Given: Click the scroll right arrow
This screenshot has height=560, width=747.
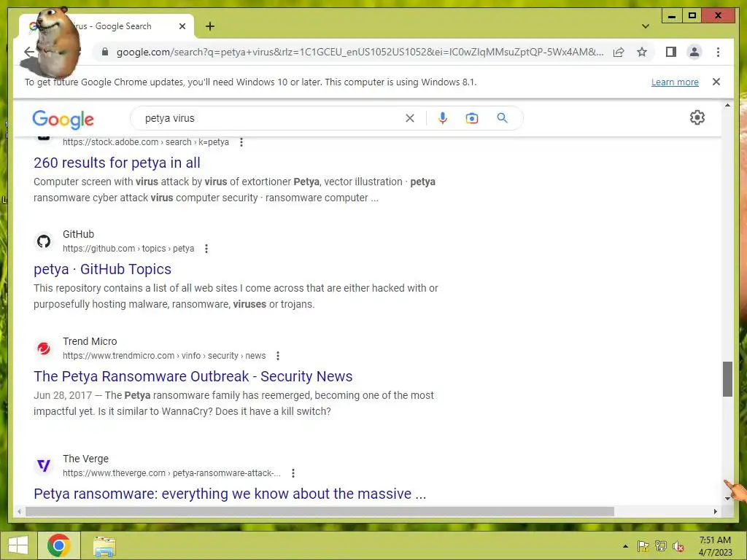Looking at the screenshot, I should pos(715,511).
